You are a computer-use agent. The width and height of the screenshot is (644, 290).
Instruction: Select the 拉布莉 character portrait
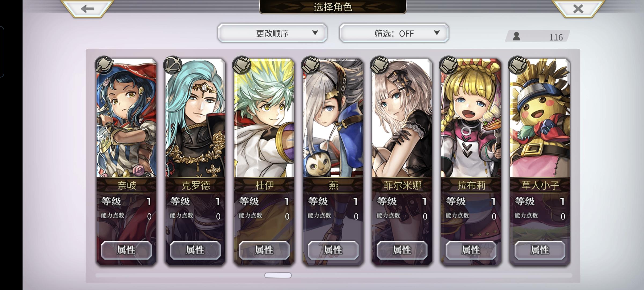(x=471, y=118)
